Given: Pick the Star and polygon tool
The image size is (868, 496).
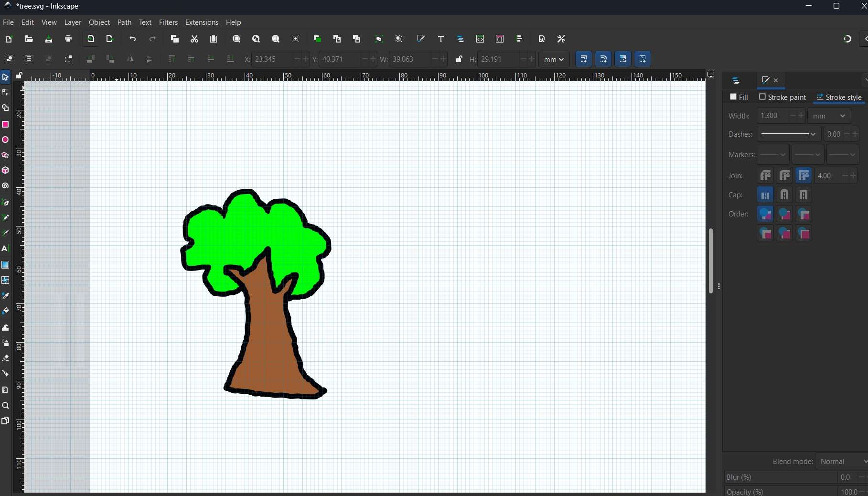Looking at the screenshot, I should tap(5, 155).
